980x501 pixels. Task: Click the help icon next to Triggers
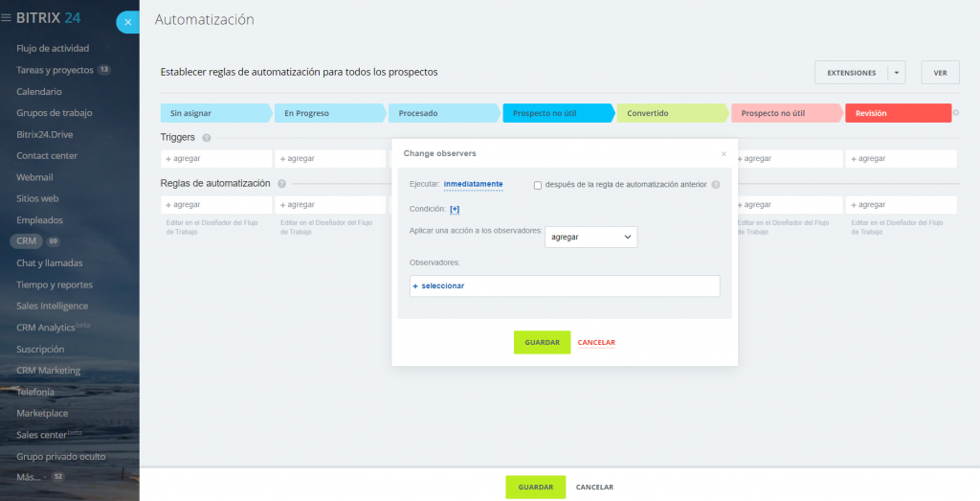coord(207,138)
